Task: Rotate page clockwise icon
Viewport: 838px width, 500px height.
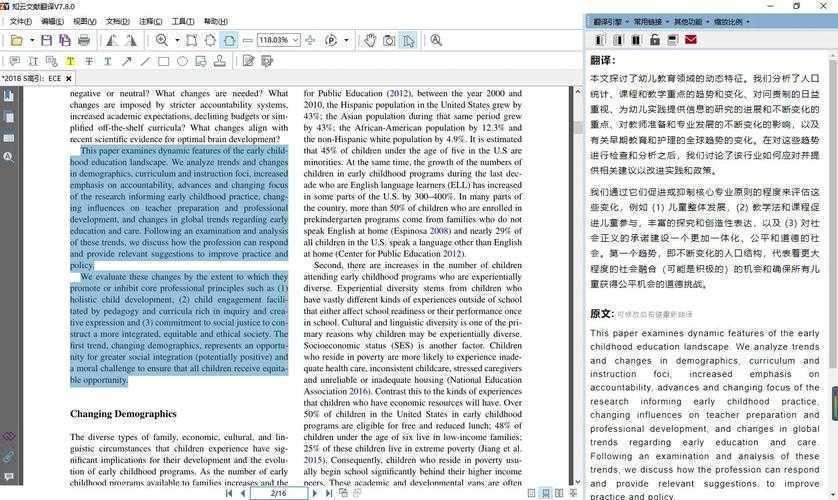Action: [131, 41]
